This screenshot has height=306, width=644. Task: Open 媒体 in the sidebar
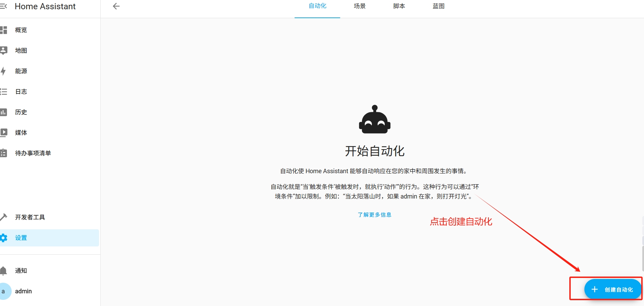click(49, 133)
